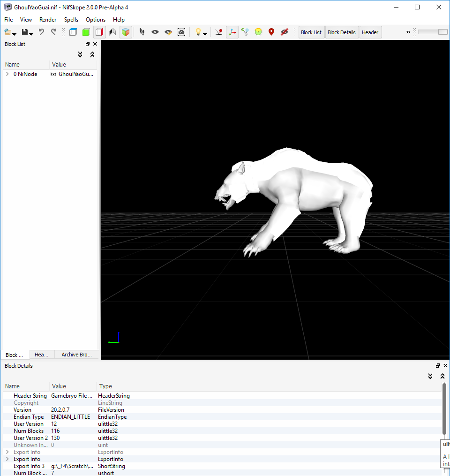Toggle the colored cube Perspective view button
450x476 pixels.
(x=126, y=32)
